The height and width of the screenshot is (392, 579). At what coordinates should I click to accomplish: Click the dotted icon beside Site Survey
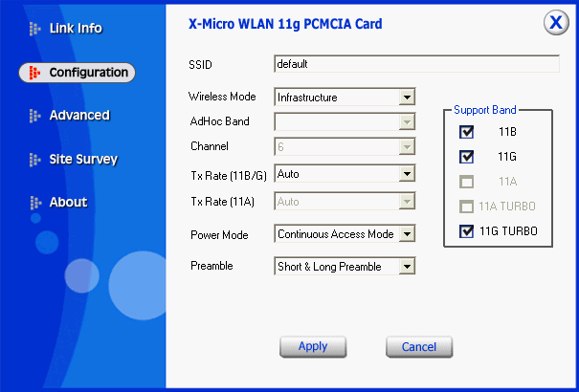tap(34, 160)
